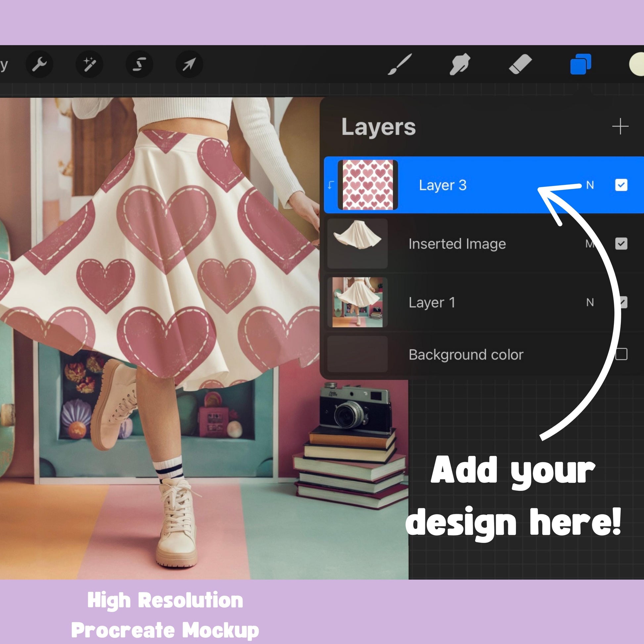Activate the Transform arrow tool
644x644 pixels.
[x=189, y=64]
